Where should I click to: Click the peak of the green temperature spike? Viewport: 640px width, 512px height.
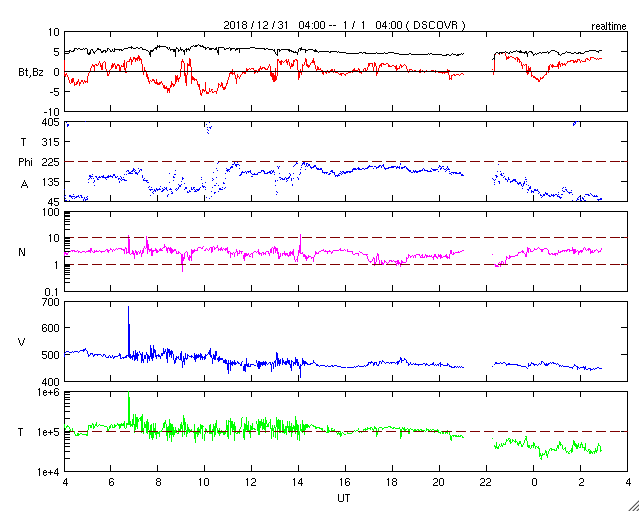point(129,393)
